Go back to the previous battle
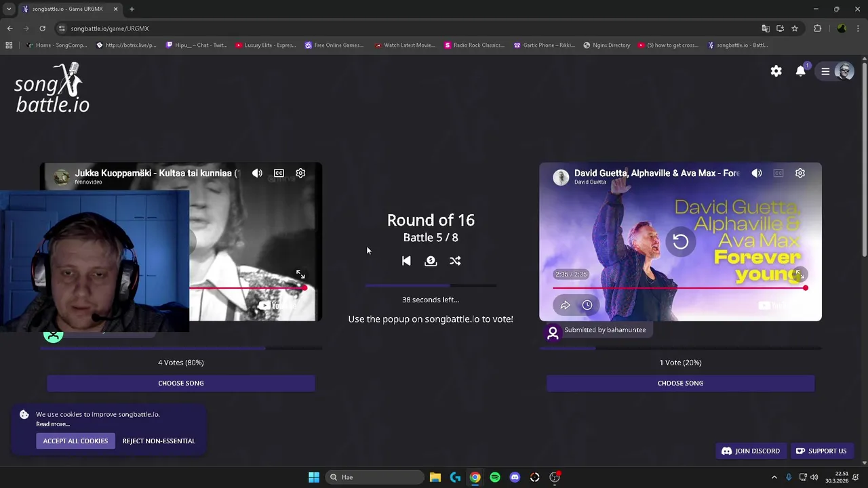 (406, 261)
